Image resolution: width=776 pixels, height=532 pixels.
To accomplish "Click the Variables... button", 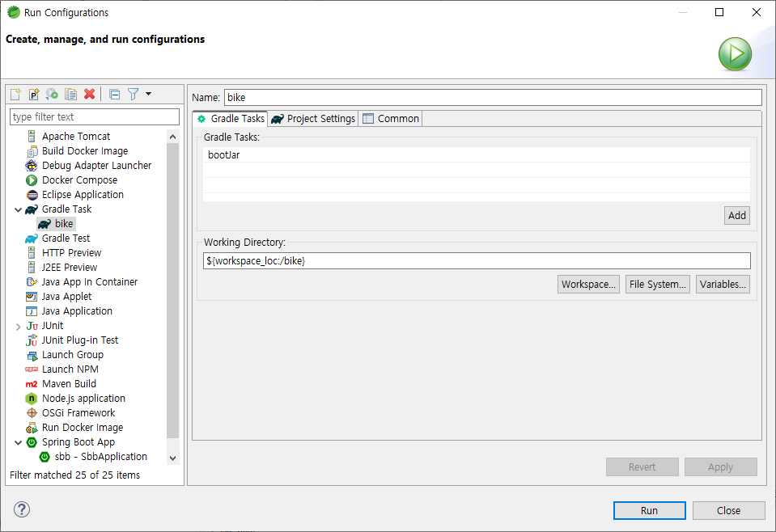I will coord(723,285).
